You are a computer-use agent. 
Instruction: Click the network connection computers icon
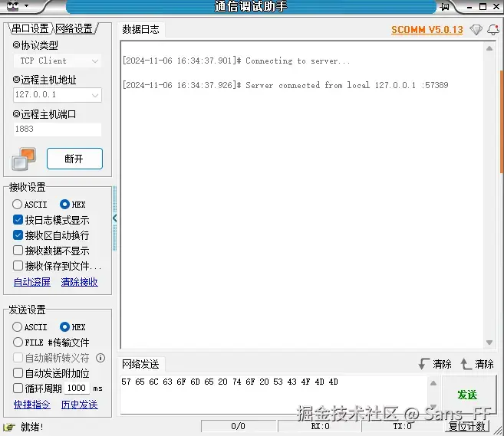pyautogui.click(x=24, y=159)
